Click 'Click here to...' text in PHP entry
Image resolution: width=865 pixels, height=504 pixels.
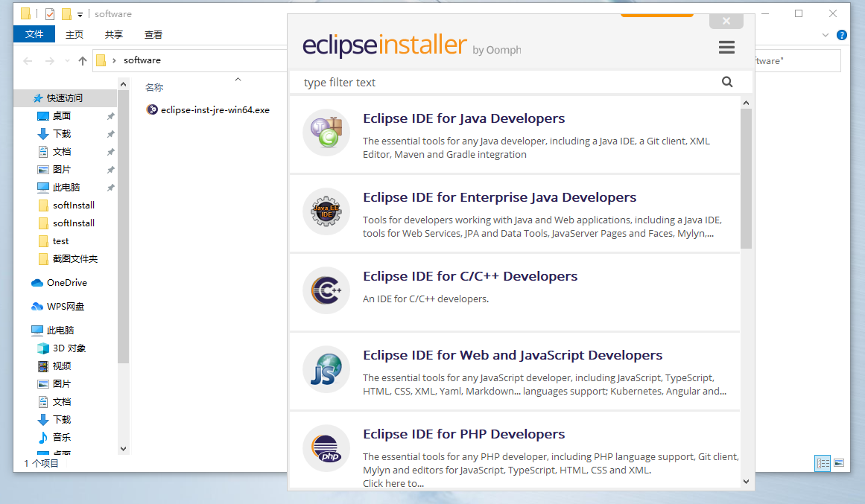[393, 484]
